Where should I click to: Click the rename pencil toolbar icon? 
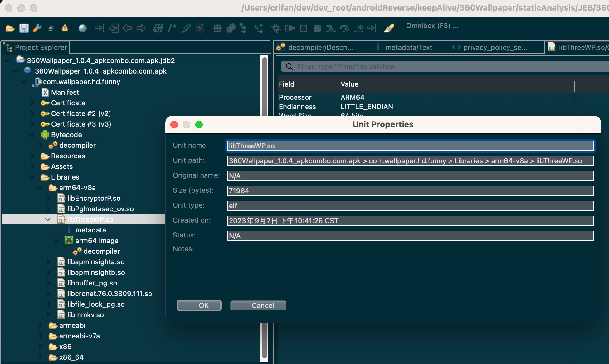(186, 28)
